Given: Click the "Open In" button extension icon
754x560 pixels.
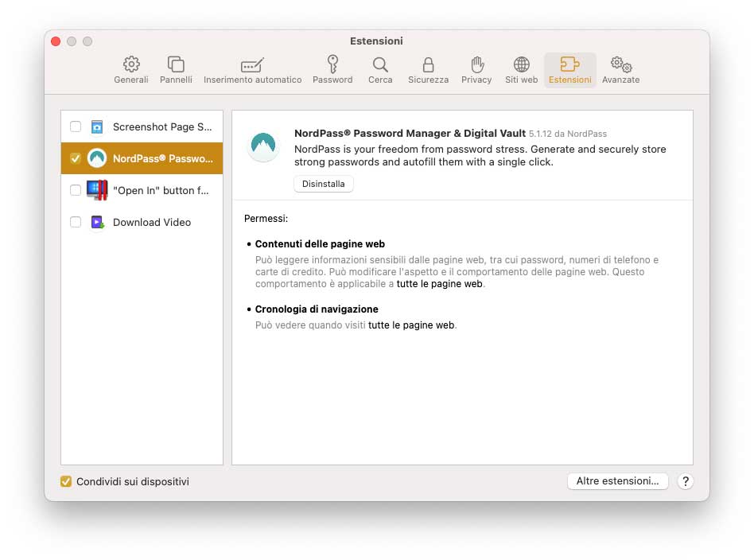Looking at the screenshot, I should (x=97, y=190).
